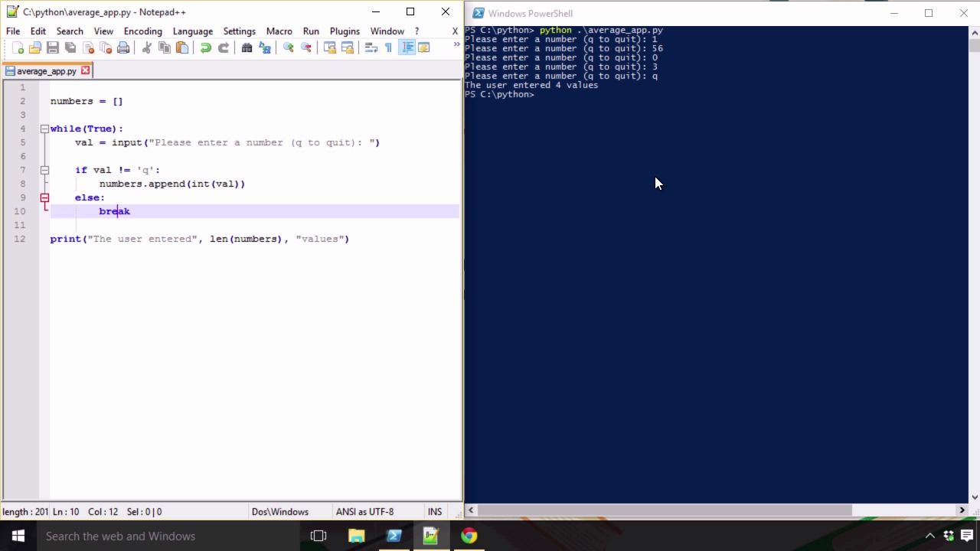Toggle synchronize horizontal scrolling icon
This screenshot has height=551, width=980.
(348, 47)
